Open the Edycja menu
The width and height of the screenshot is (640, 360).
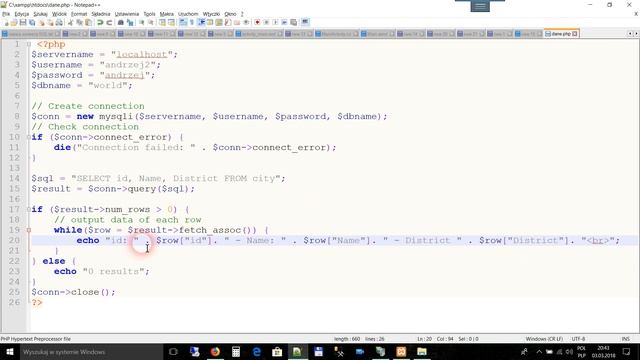[22, 14]
